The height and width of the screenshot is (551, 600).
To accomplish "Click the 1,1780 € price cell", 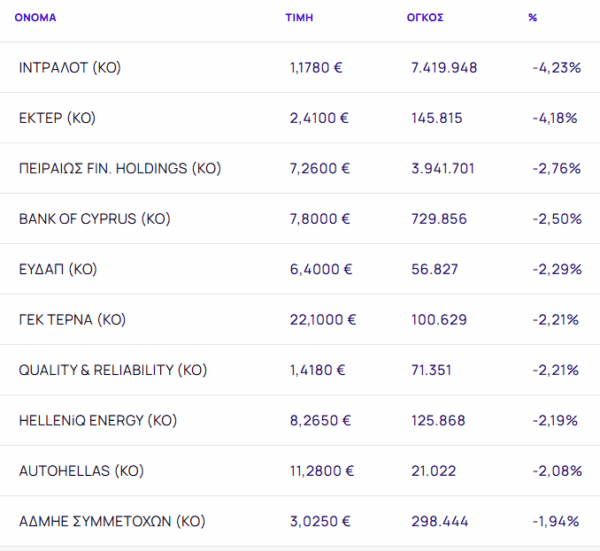I will (316, 67).
